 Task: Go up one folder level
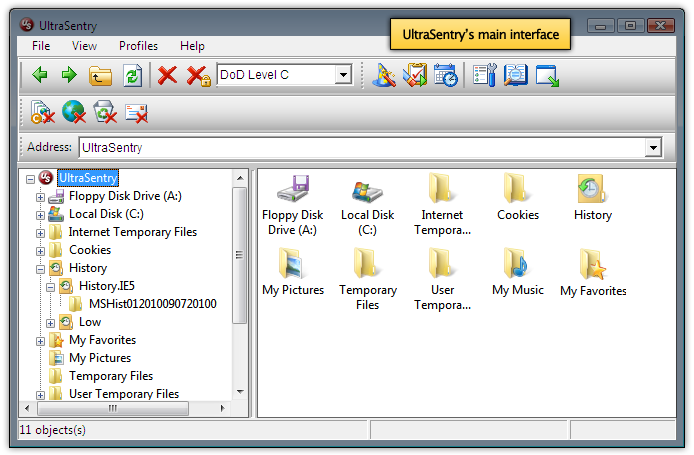click(x=100, y=76)
